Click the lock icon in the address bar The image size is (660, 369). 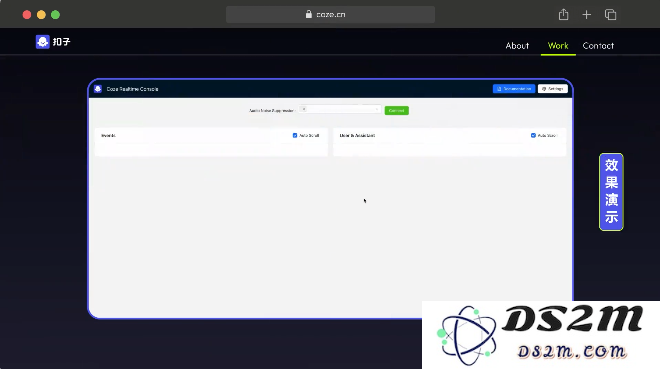pyautogui.click(x=309, y=14)
